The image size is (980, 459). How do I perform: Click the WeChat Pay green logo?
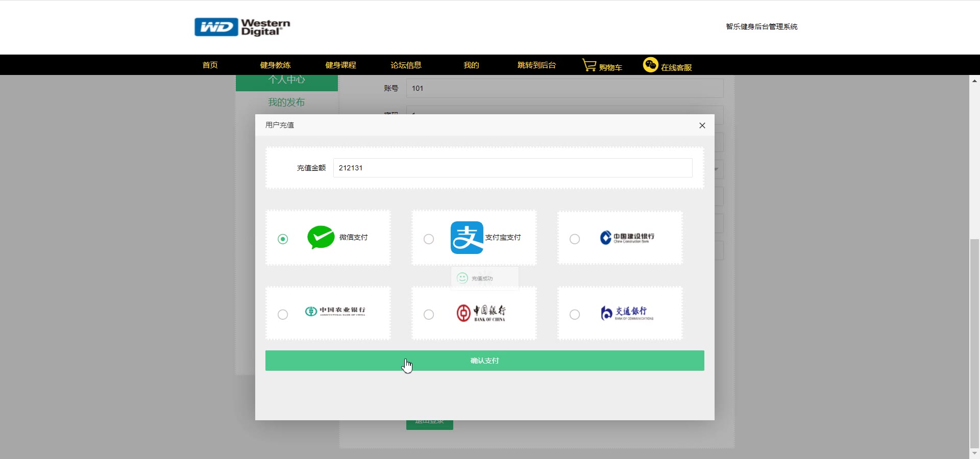coord(321,237)
